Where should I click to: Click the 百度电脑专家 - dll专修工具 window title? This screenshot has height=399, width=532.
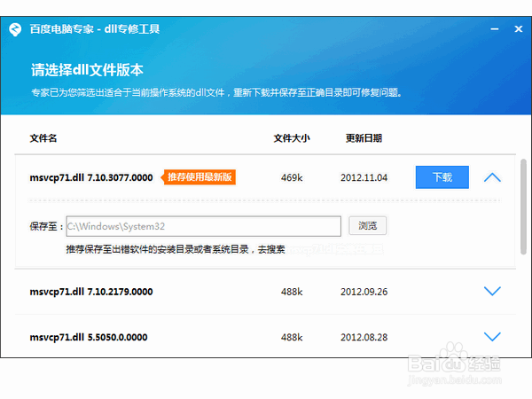95,29
